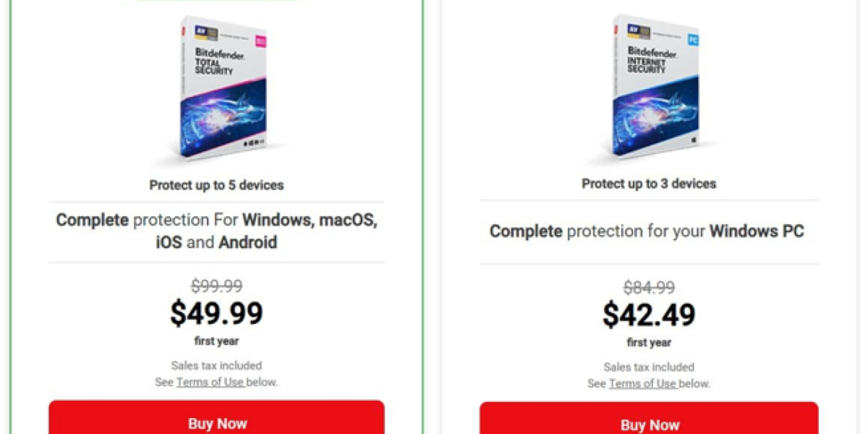This screenshot has width=868, height=434.
Task: Click the 'Protect up to 5 devices' label
Action: [216, 185]
